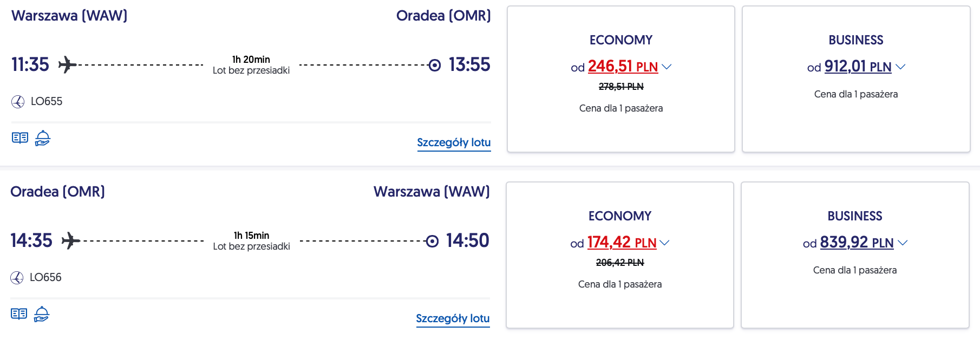
Task: Click the airplane icon next to 14:35 departure
Action: (x=70, y=240)
